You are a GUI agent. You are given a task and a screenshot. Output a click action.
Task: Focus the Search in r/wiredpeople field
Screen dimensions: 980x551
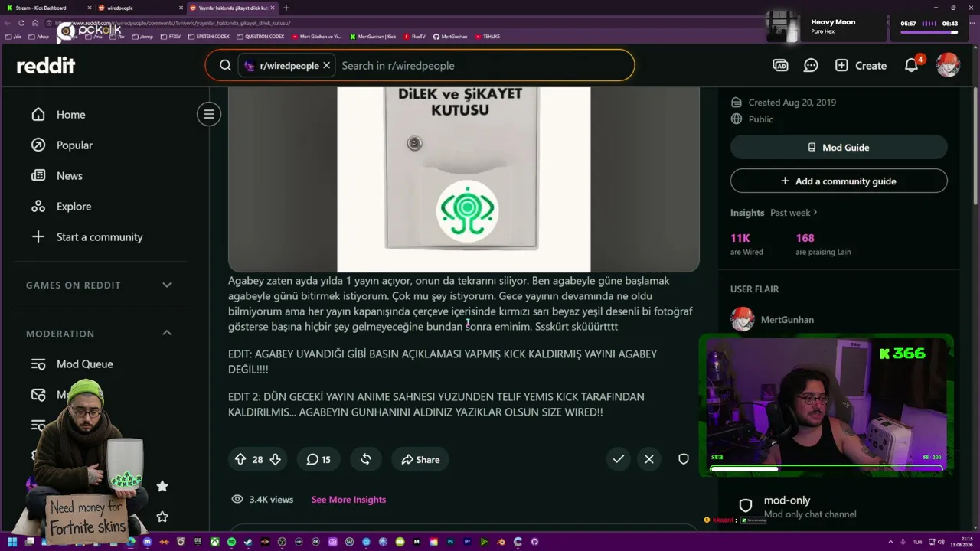[x=482, y=66]
